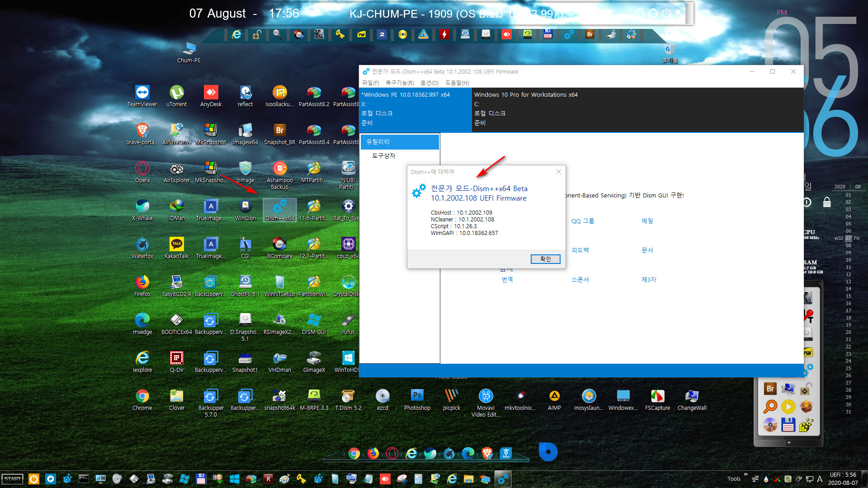Click the Br icon in the right side dock
The width and height of the screenshot is (868, 488).
tap(770, 389)
